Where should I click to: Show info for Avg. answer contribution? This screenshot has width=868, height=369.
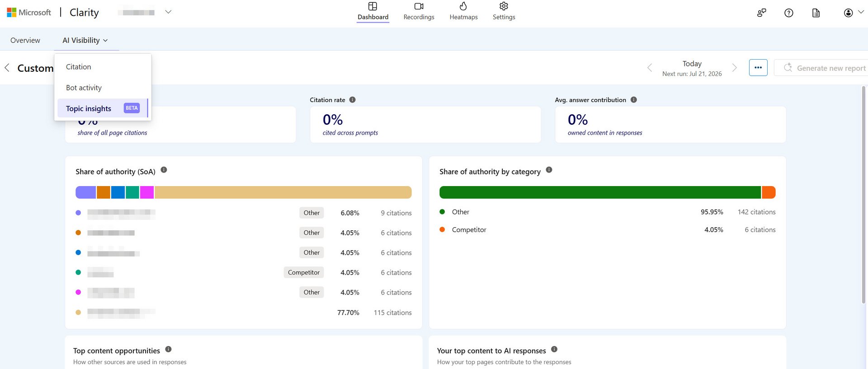point(634,100)
